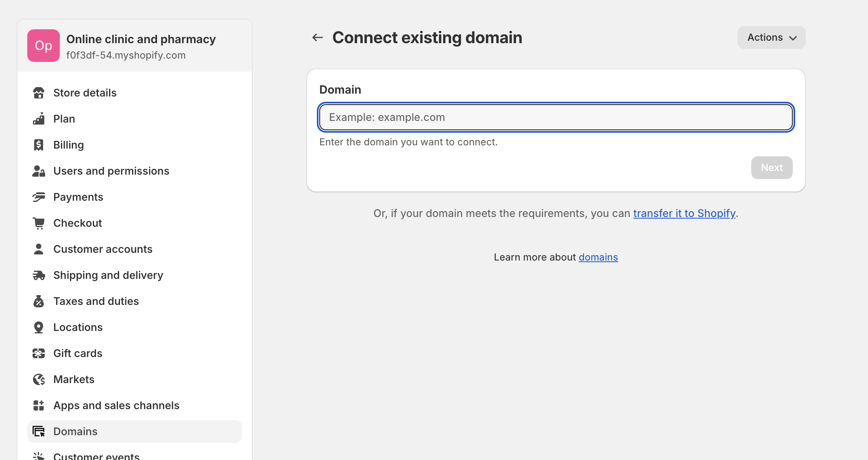868x460 pixels.
Task: Open the transfer it to Shopify link
Action: pyautogui.click(x=685, y=213)
